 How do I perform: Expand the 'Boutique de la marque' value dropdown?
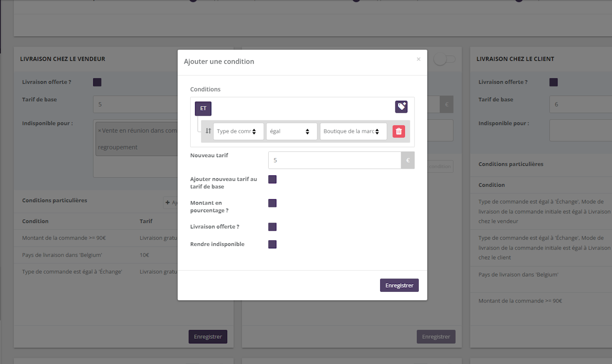point(353,131)
